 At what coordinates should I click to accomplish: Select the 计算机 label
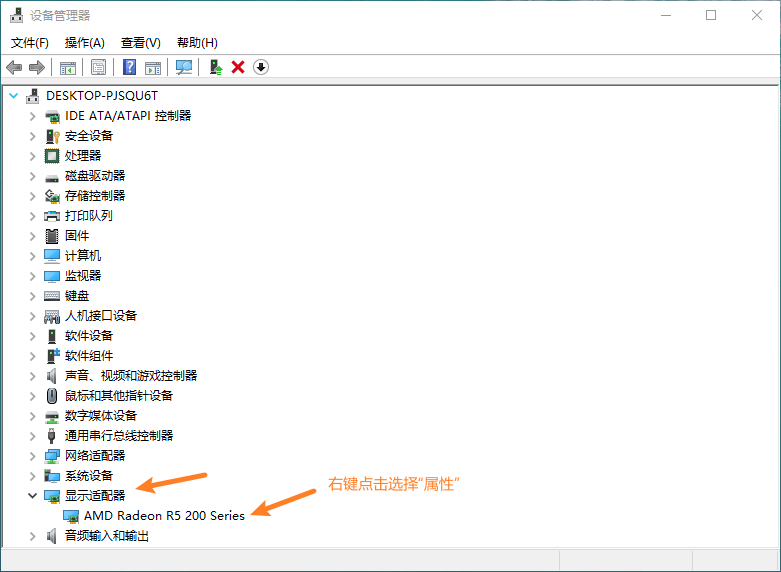coord(83,256)
